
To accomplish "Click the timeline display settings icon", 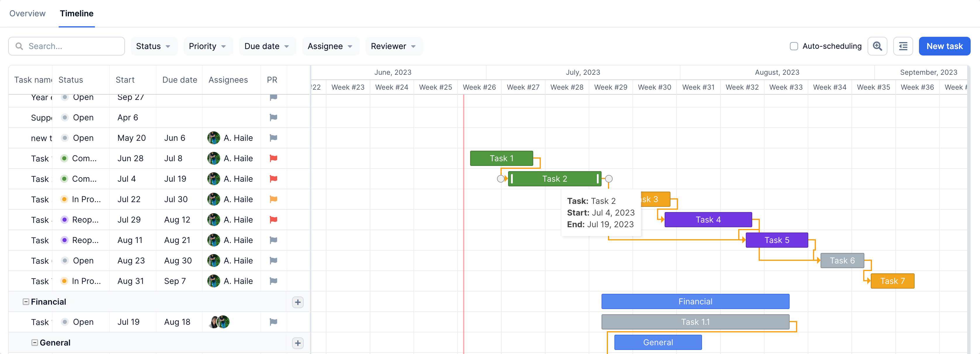I will (x=903, y=46).
